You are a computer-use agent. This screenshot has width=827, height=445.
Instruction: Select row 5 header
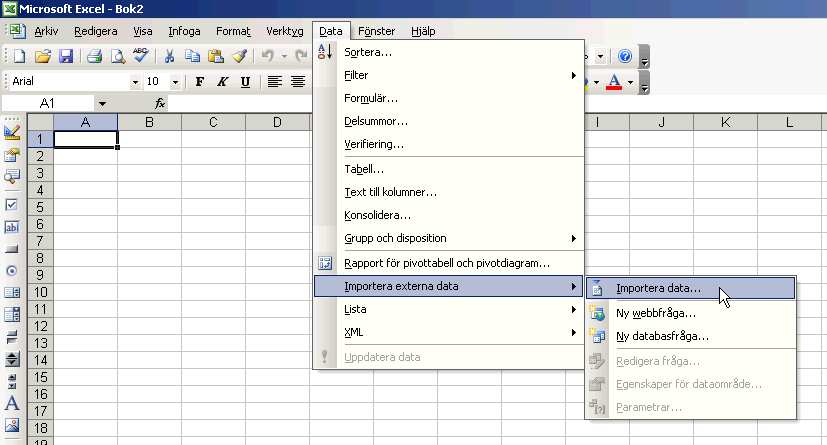click(x=40, y=207)
